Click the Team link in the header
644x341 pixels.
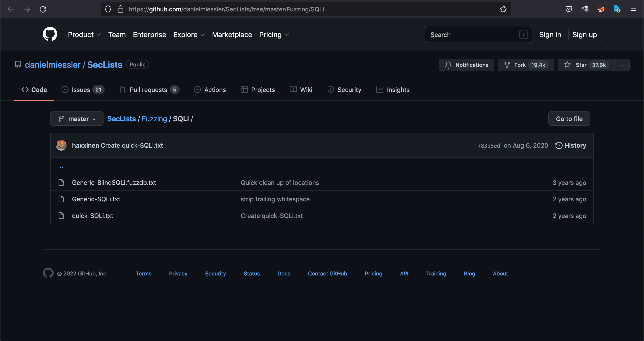click(117, 34)
